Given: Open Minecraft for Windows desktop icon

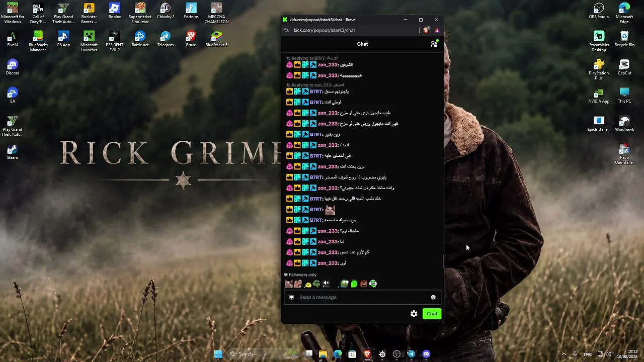Looking at the screenshot, I should (13, 13).
